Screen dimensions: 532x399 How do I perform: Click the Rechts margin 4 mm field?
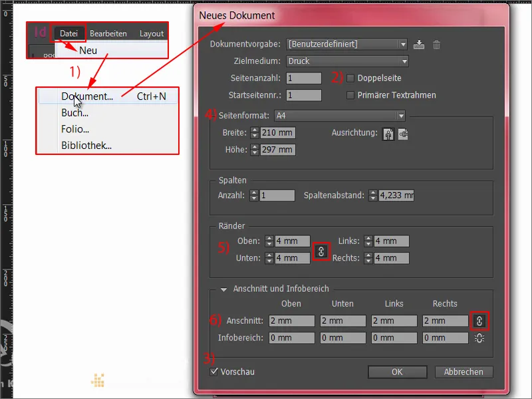pos(392,258)
